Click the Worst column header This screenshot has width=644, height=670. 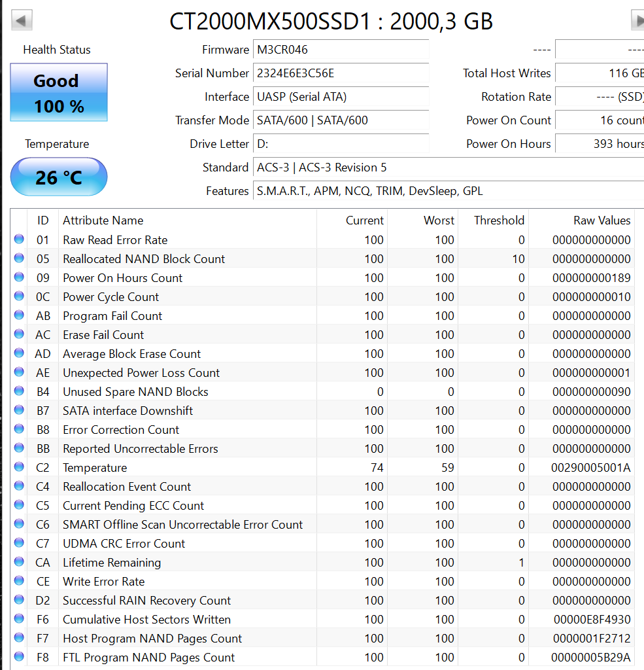(423, 220)
